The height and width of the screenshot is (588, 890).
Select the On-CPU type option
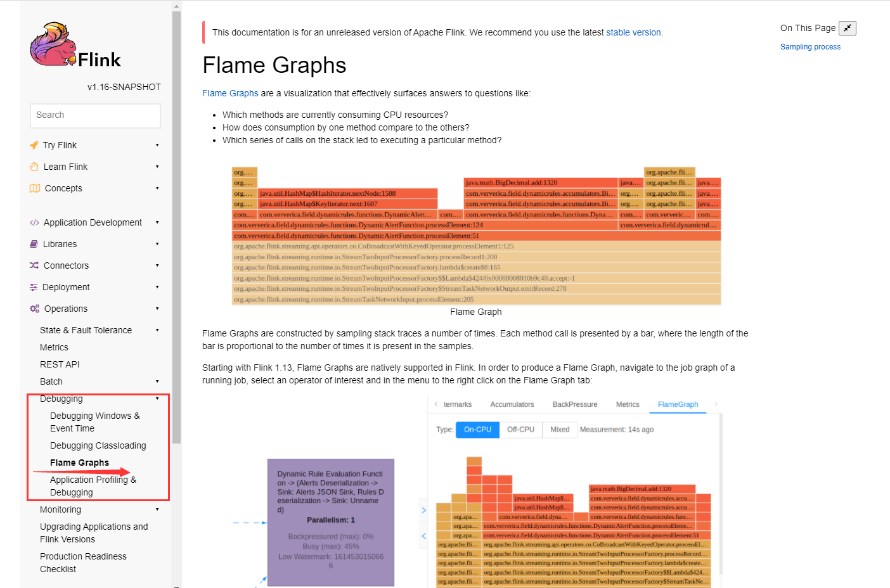tap(477, 430)
